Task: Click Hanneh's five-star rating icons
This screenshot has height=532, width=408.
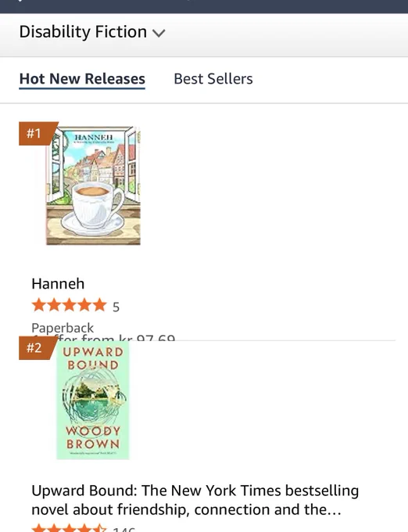Action: (69, 305)
